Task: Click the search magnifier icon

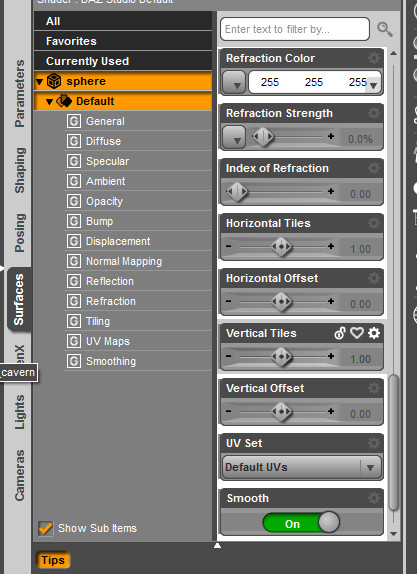Action: pyautogui.click(x=384, y=29)
